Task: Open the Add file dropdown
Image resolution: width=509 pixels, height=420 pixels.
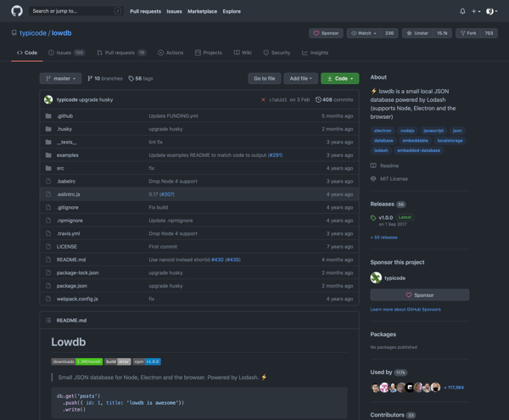Action: click(300, 79)
